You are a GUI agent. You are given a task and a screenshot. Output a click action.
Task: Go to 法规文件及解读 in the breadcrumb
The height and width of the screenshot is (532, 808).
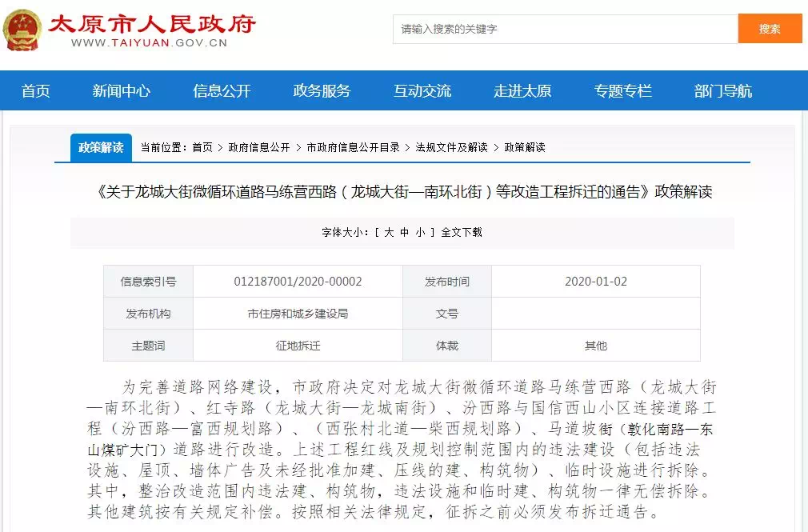point(451,147)
